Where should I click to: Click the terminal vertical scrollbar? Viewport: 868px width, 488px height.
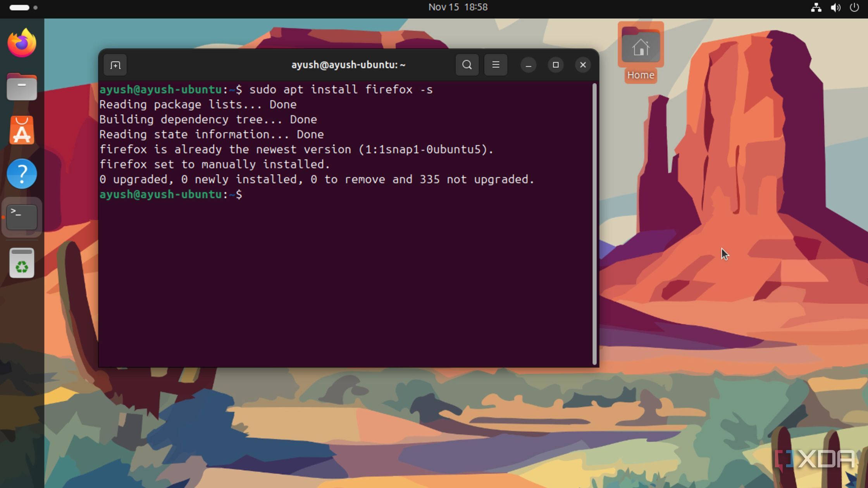[594, 224]
